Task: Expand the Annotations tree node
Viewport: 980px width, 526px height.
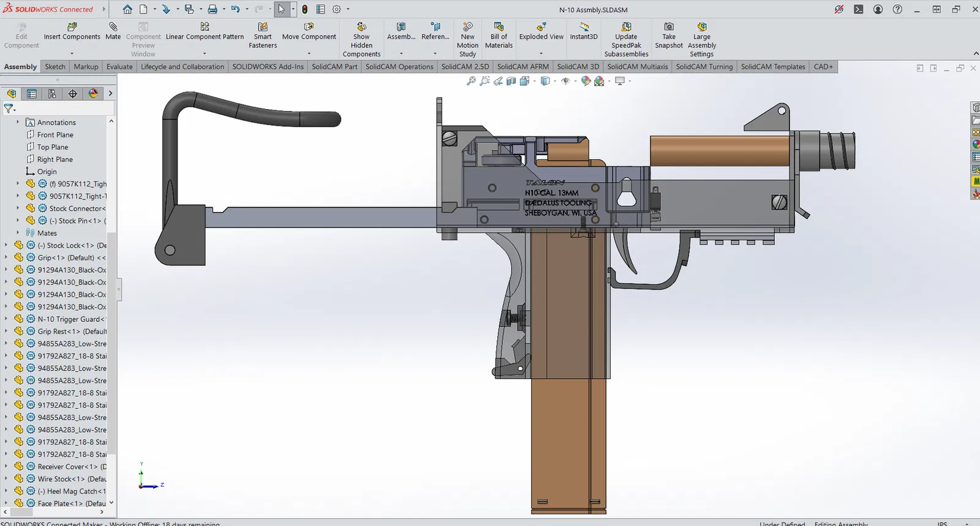Action: (x=18, y=123)
